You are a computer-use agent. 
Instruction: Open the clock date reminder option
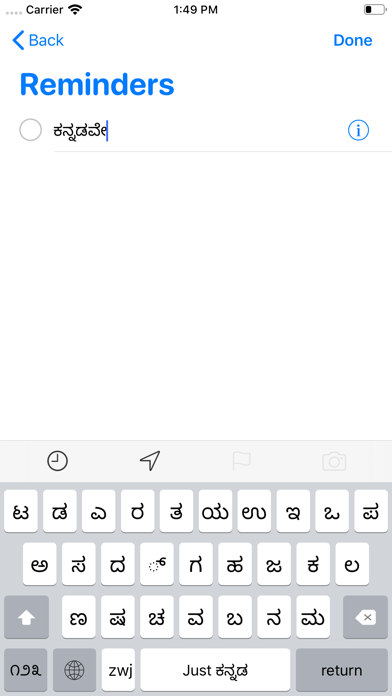click(x=58, y=461)
